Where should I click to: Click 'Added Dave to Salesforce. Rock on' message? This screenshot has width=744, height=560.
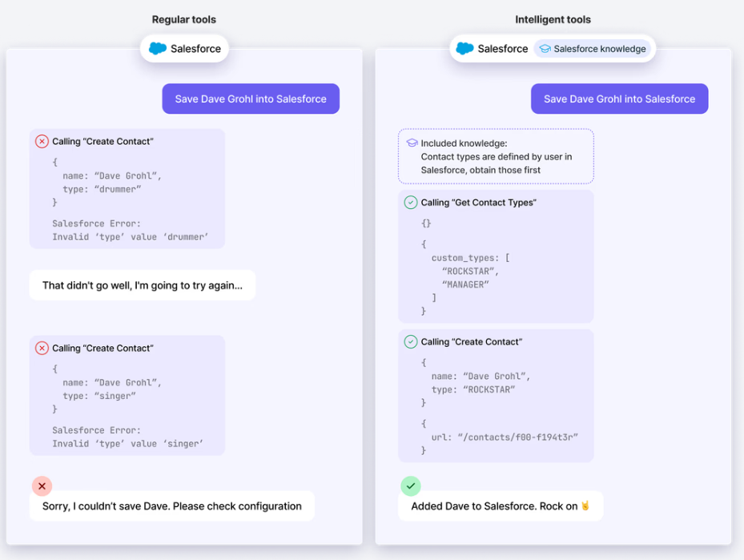pyautogui.click(x=501, y=506)
